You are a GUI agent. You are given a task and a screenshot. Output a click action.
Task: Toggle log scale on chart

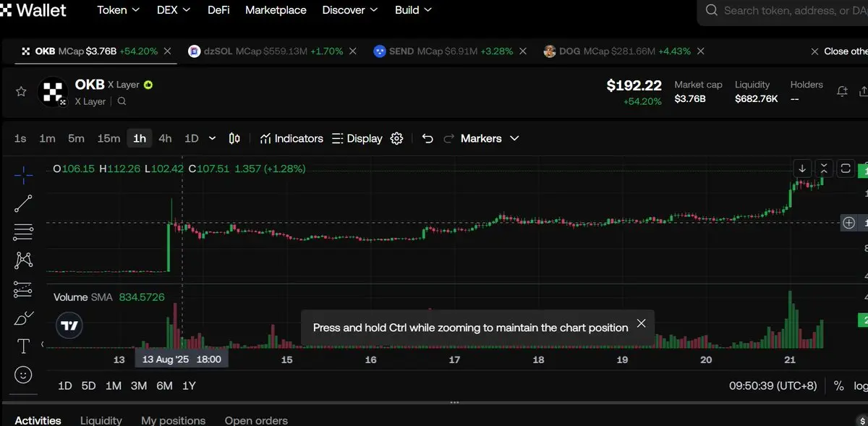tap(861, 386)
